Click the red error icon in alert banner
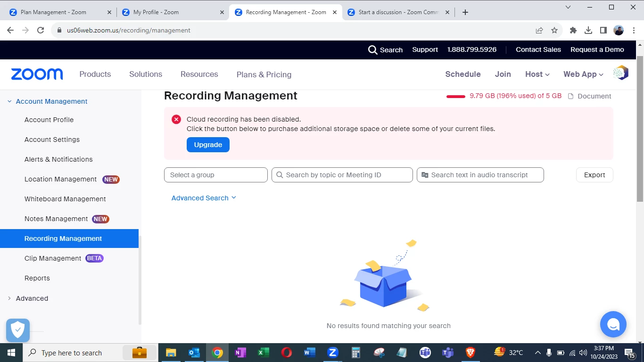Viewport: 644px width, 362px height. click(x=176, y=119)
